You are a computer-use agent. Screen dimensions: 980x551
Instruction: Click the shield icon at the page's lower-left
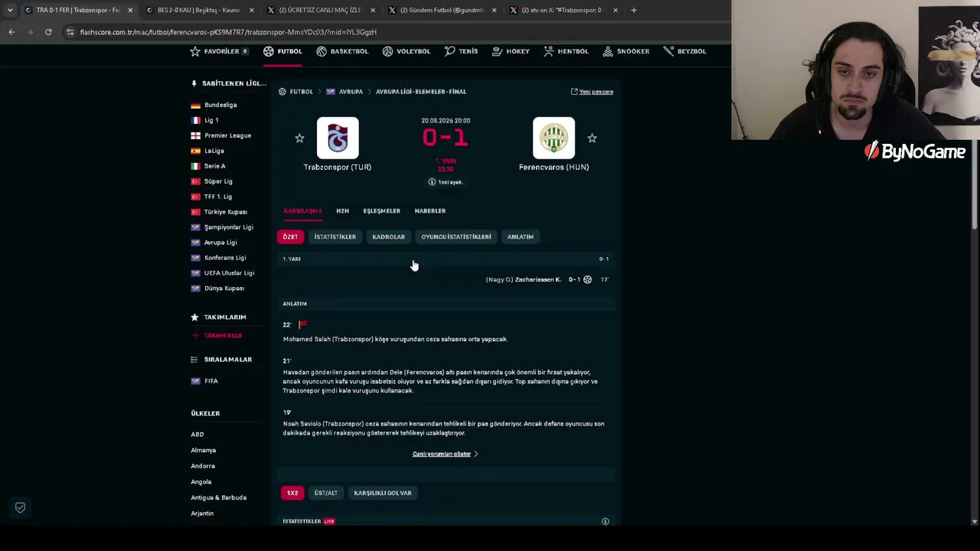21,507
